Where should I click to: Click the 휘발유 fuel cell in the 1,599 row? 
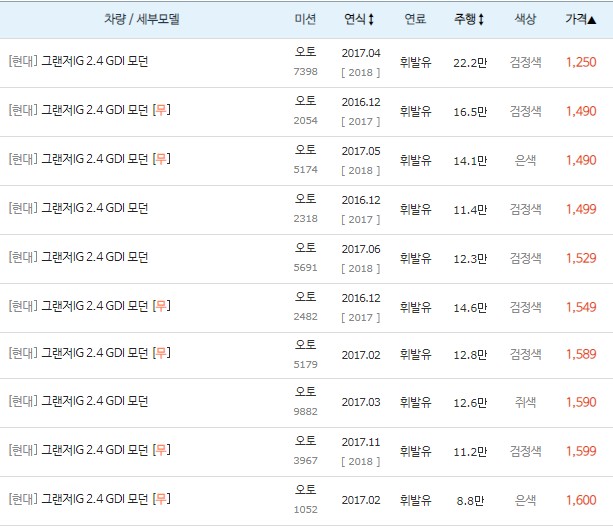[415, 451]
